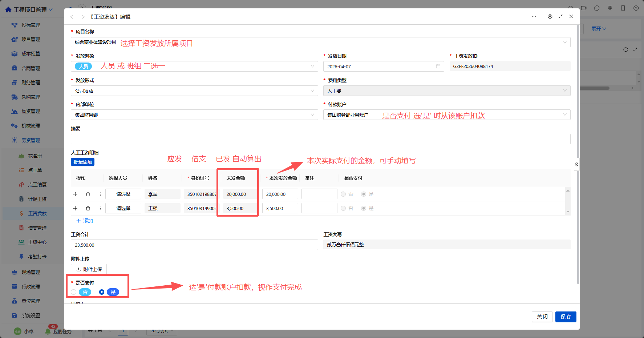
Task: Open row menu dots for 李军 row
Action: click(100, 194)
